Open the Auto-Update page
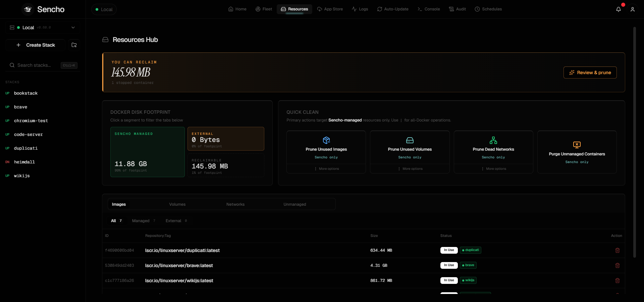644x302 pixels. click(393, 9)
